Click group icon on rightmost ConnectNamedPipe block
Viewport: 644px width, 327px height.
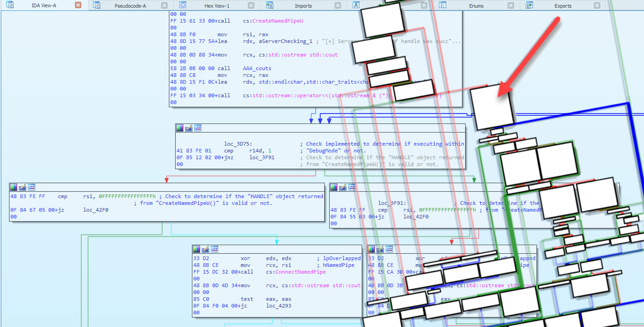390,249
